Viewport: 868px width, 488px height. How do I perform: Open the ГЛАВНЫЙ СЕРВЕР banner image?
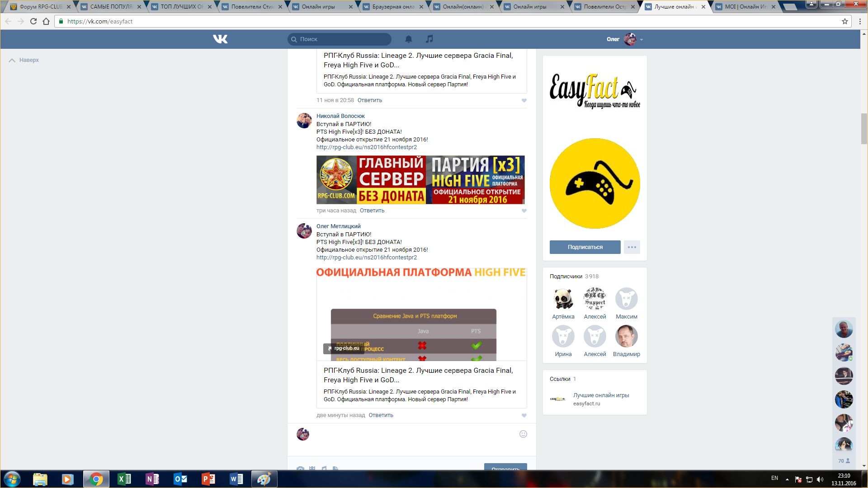(x=420, y=180)
